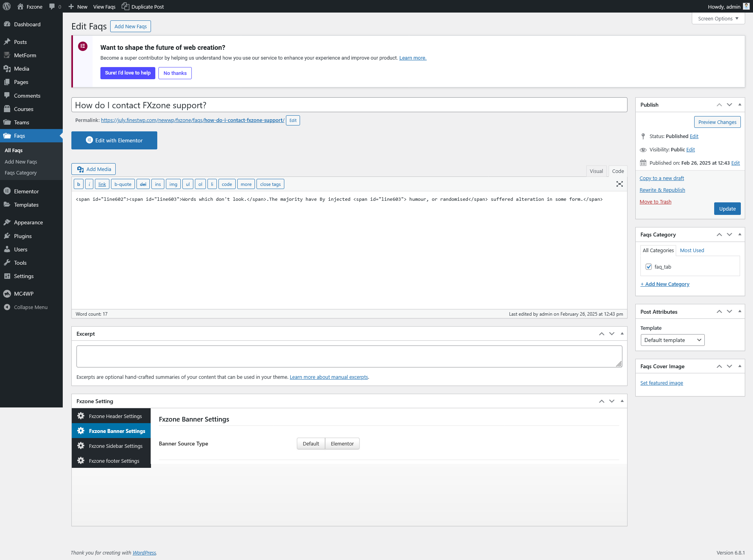Click Plugins icon in sidebar

click(x=7, y=236)
